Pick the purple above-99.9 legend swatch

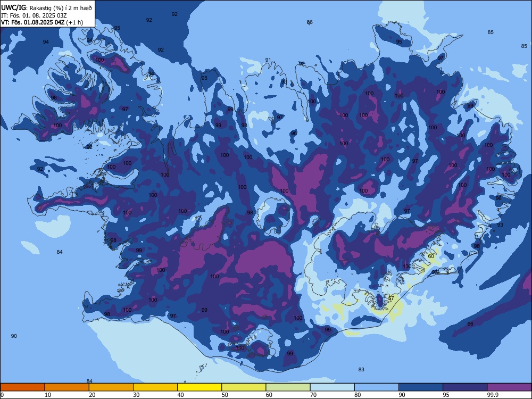[x=509, y=387]
